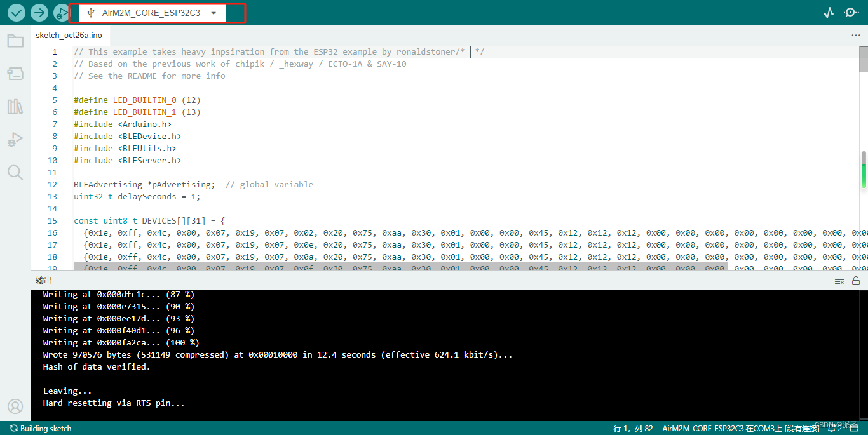Viewport: 868px width, 435px height.
Task: Click the 行 1, 列 82 cursor position
Action: [x=633, y=429]
